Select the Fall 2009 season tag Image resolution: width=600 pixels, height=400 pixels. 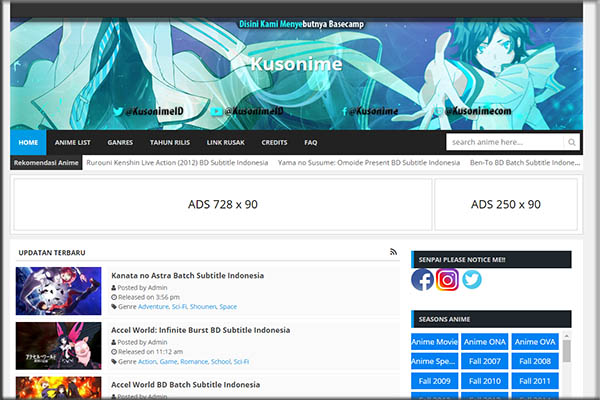434,381
